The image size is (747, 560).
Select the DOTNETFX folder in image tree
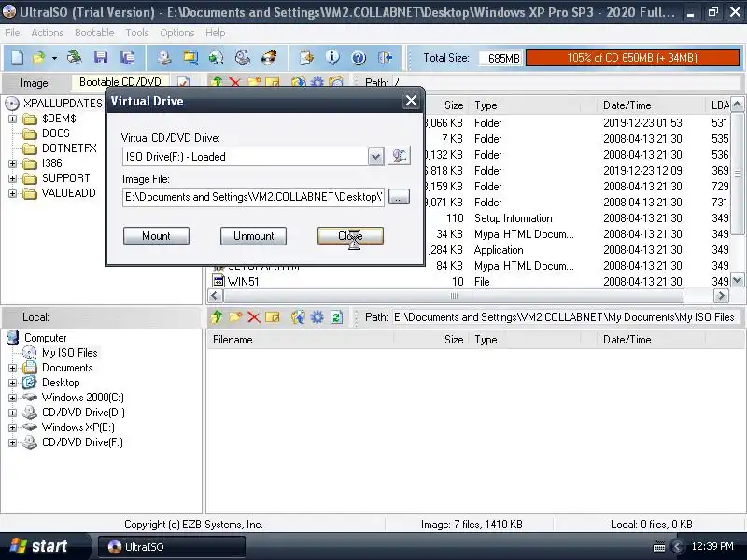tap(69, 148)
